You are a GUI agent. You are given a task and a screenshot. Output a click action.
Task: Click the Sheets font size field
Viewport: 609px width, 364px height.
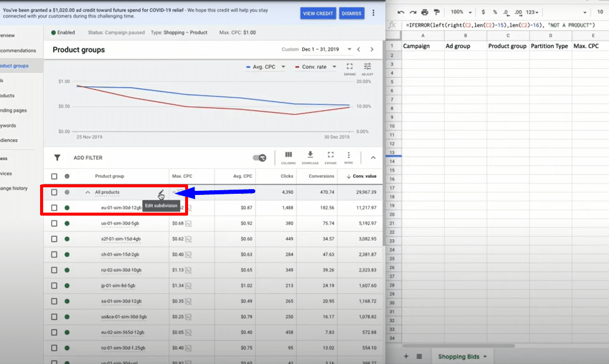coord(600,12)
